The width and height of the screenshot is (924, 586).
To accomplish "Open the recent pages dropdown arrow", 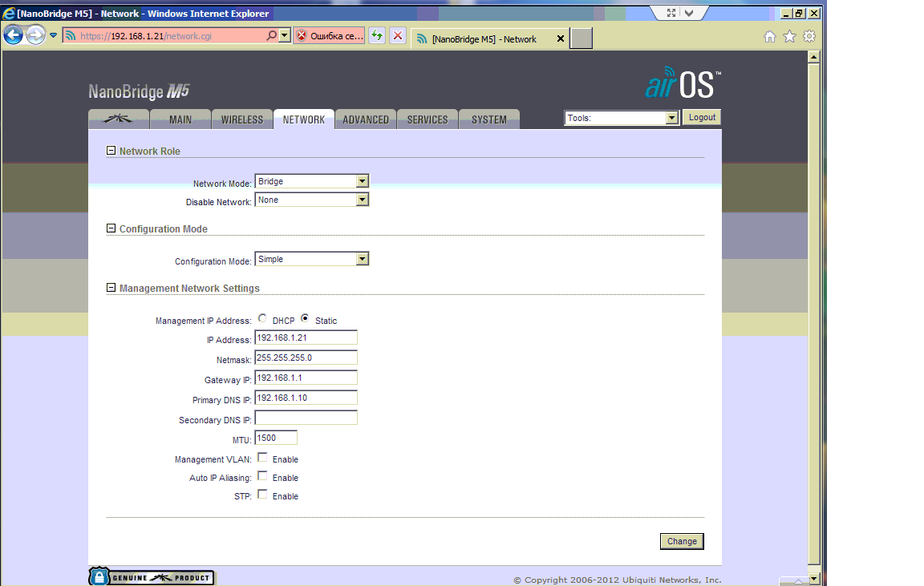I will point(53,35).
